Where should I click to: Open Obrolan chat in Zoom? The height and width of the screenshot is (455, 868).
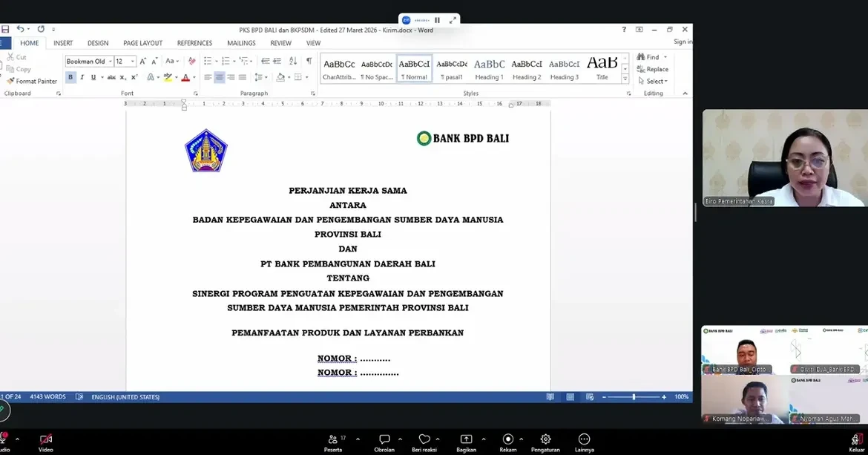tap(384, 443)
